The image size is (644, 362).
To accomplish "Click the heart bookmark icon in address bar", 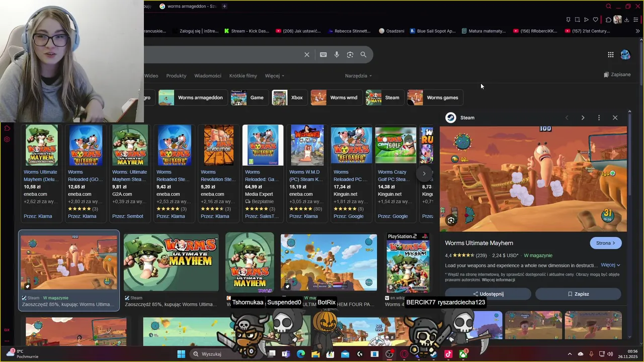I will tap(596, 20).
